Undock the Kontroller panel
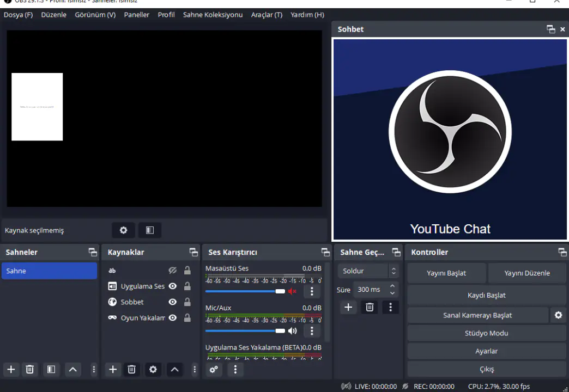 [x=562, y=253]
